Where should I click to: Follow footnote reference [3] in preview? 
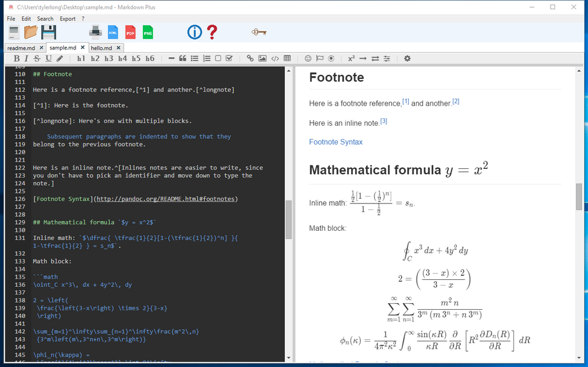(x=383, y=121)
